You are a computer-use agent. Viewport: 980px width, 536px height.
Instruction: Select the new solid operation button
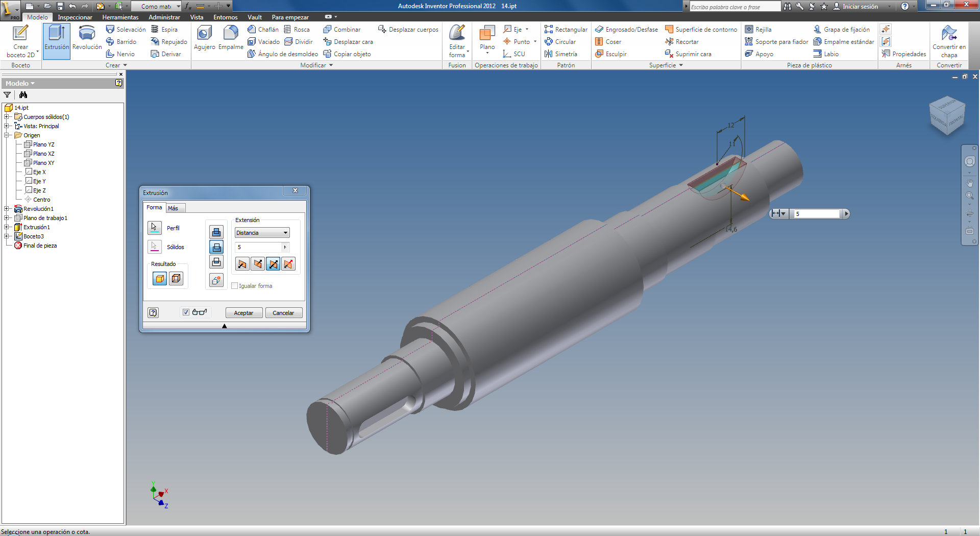pos(216,280)
